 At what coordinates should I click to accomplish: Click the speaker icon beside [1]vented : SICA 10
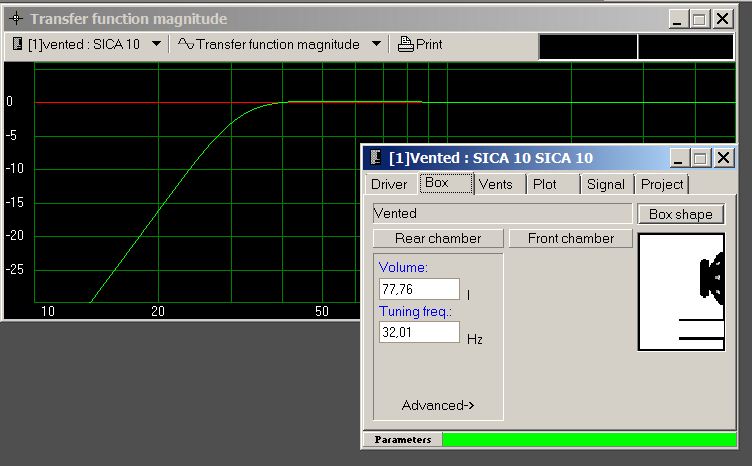coord(17,44)
